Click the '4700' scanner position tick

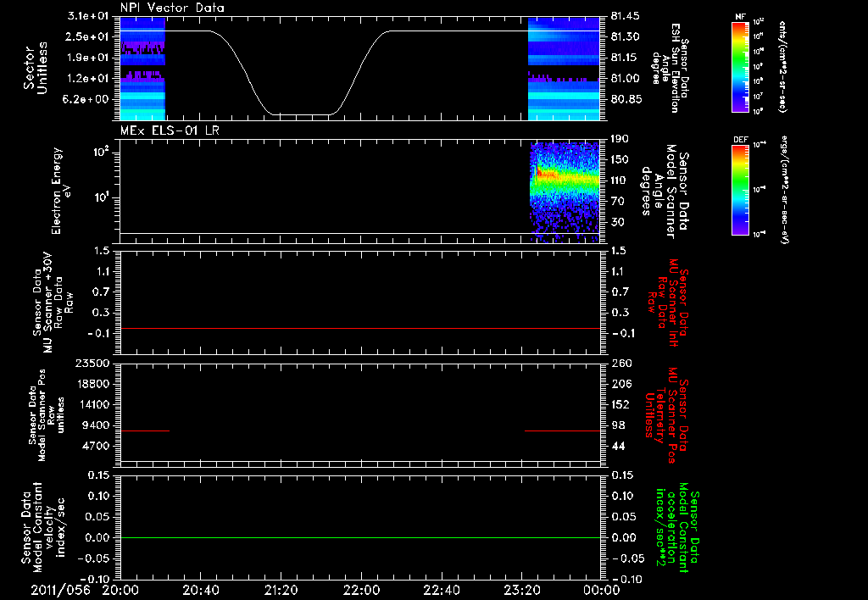click(x=95, y=446)
